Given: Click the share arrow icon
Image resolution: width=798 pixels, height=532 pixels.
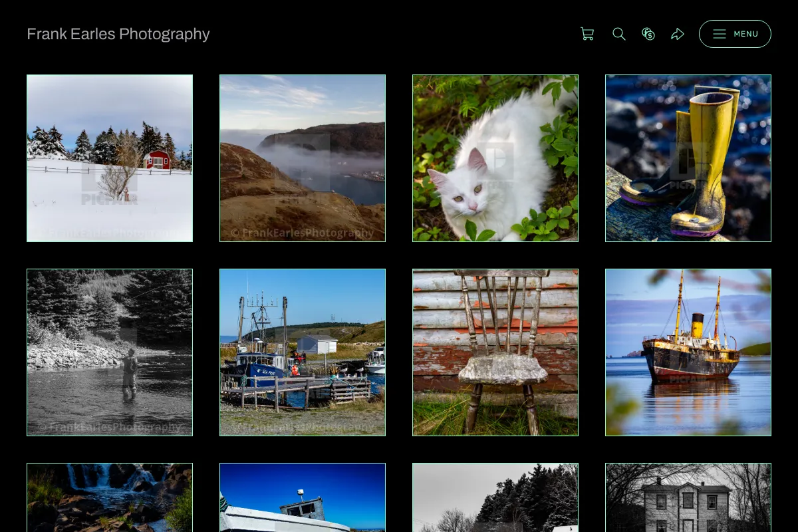Looking at the screenshot, I should 678,34.
